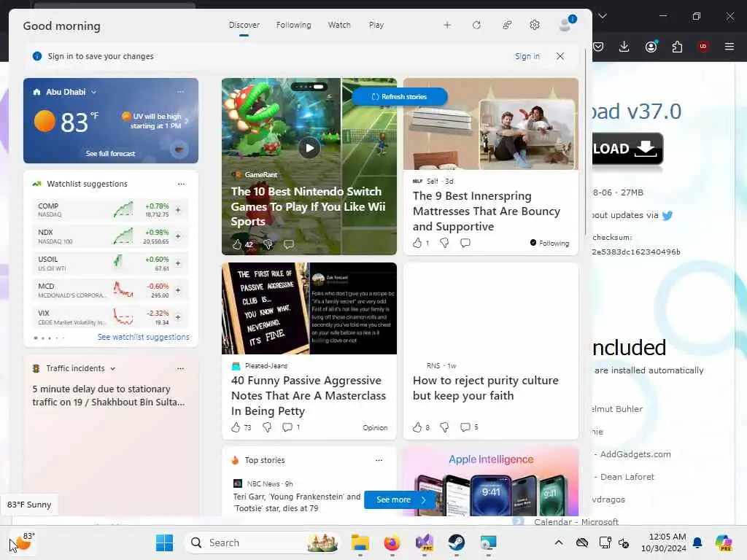Open Firefox from the taskbar

tap(392, 542)
